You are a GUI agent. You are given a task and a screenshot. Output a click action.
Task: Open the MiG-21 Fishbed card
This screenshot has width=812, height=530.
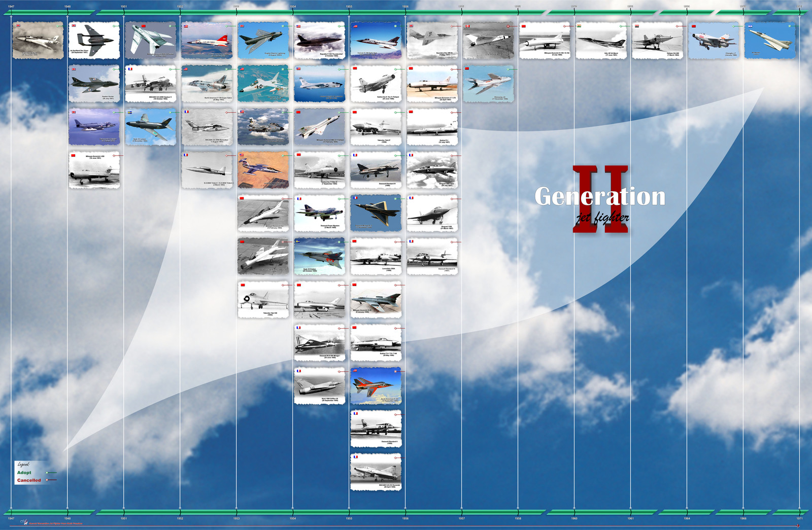320,127
